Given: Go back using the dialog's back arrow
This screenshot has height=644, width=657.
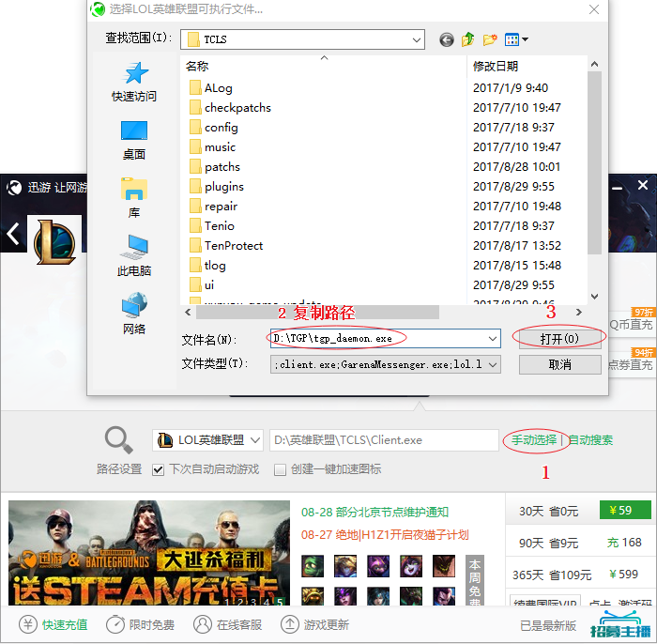Looking at the screenshot, I should (447, 39).
